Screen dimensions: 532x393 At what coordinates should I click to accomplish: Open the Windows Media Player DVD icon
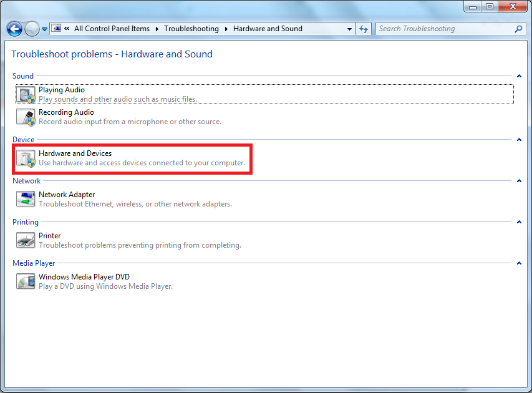coord(26,281)
